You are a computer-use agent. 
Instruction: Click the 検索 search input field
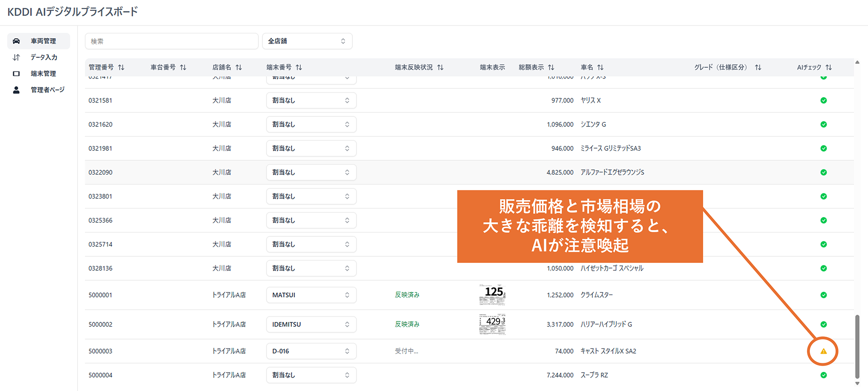[171, 41]
